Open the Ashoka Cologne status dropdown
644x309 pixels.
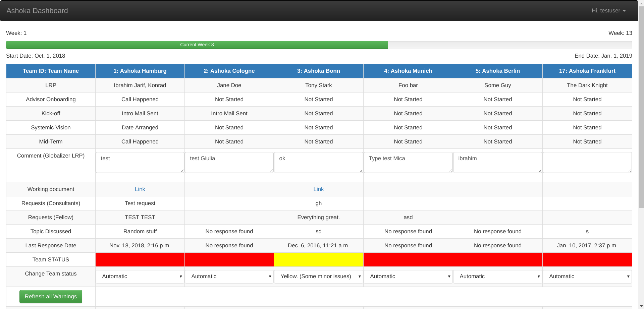(x=229, y=276)
